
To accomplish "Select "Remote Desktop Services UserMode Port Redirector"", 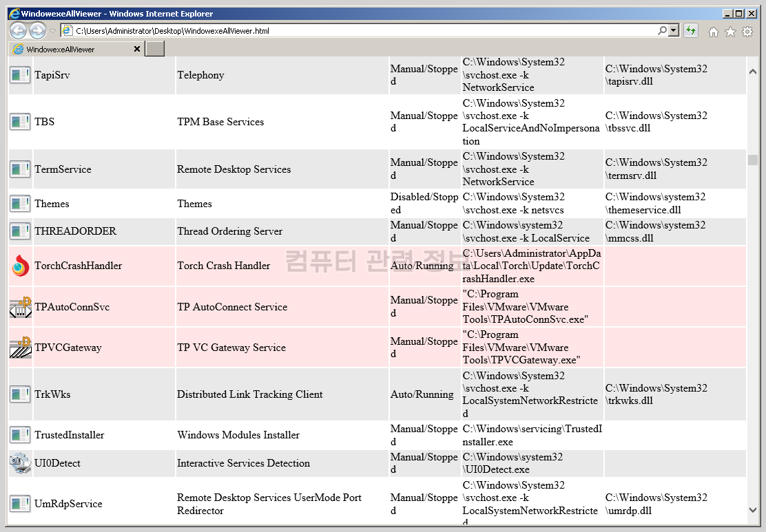I will coord(269,504).
